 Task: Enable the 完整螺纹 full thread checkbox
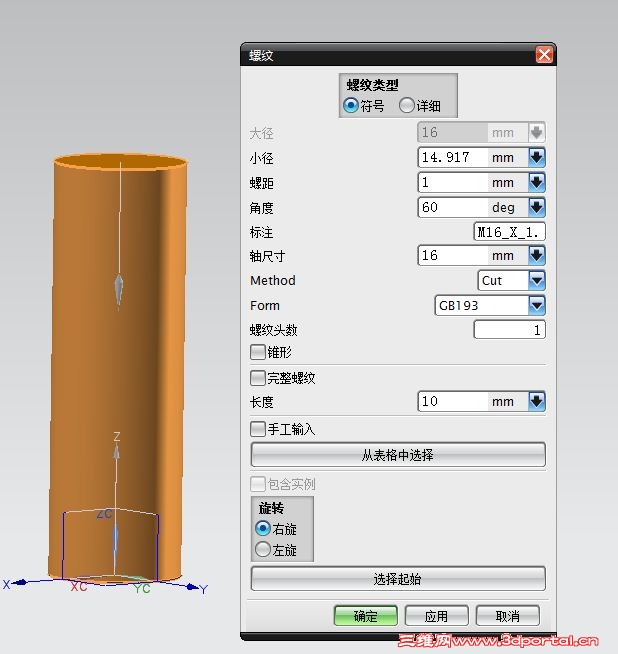[258, 378]
